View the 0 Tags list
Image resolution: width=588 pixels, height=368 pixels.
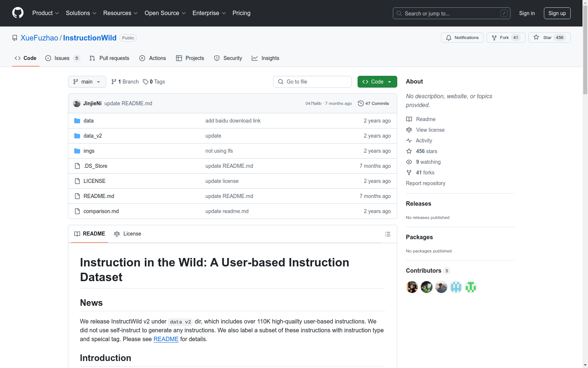pos(154,82)
